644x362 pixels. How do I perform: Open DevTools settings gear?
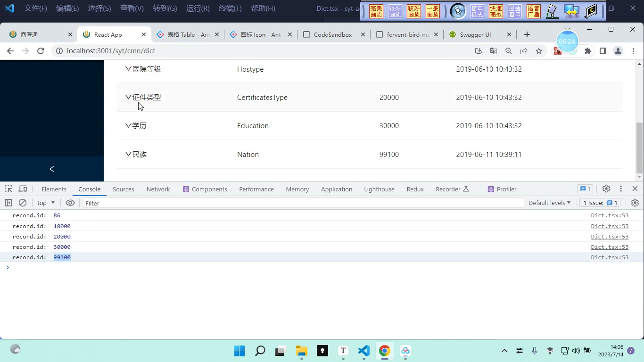[606, 189]
